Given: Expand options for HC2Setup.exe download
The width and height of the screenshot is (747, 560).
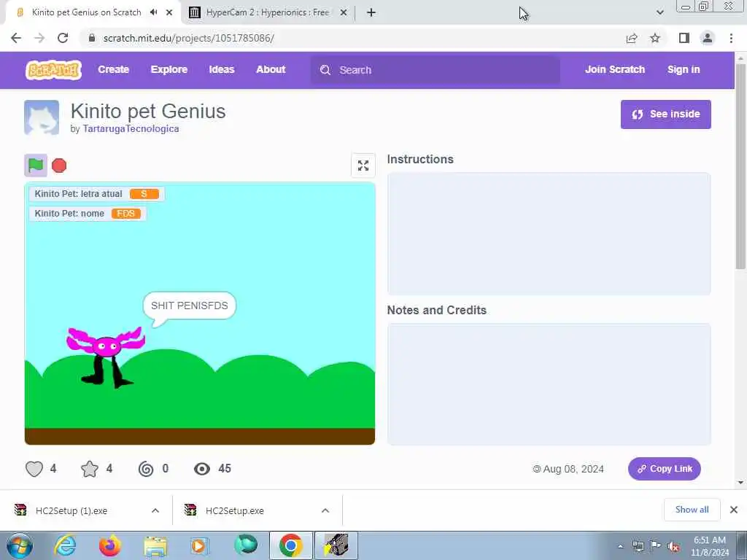Looking at the screenshot, I should click(x=325, y=510).
